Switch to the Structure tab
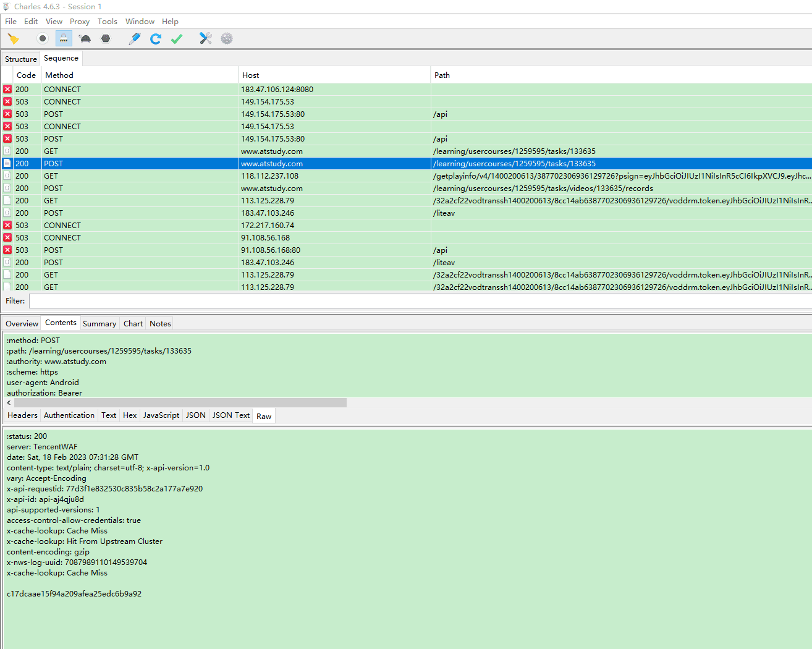This screenshot has height=649, width=812. click(21, 59)
